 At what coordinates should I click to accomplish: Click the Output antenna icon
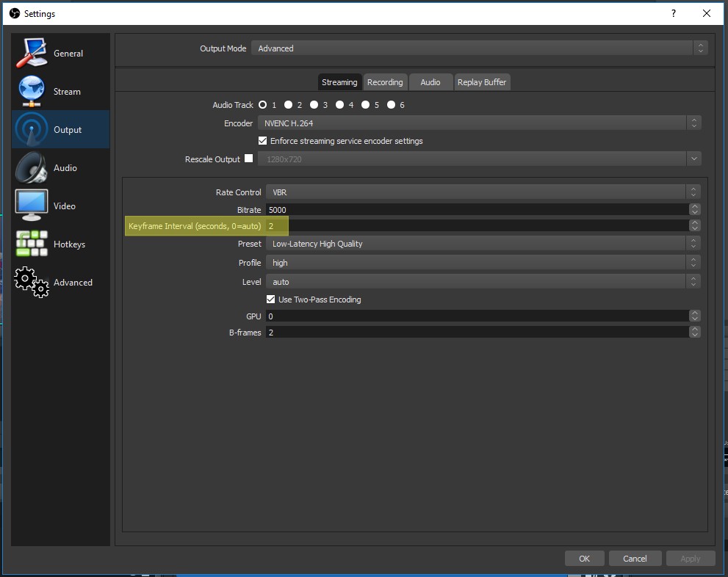32,129
